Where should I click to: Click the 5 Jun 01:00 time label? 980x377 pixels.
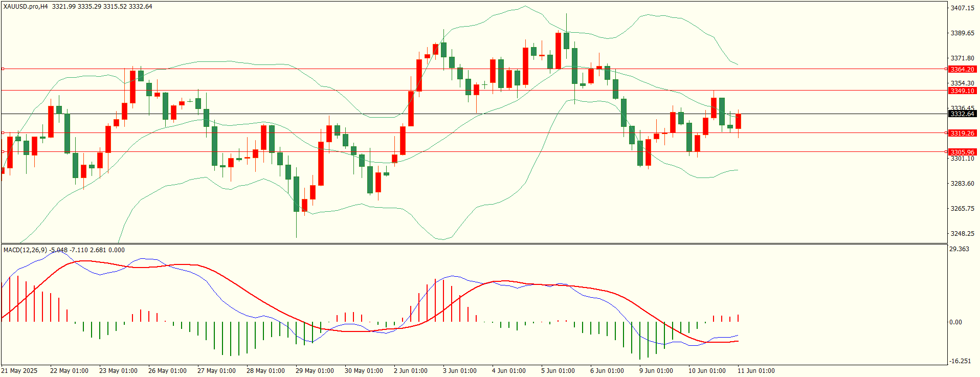click(558, 371)
